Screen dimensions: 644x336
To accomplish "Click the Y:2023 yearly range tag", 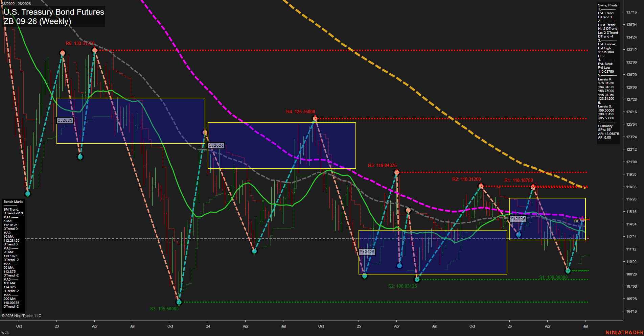I will tap(65, 120).
